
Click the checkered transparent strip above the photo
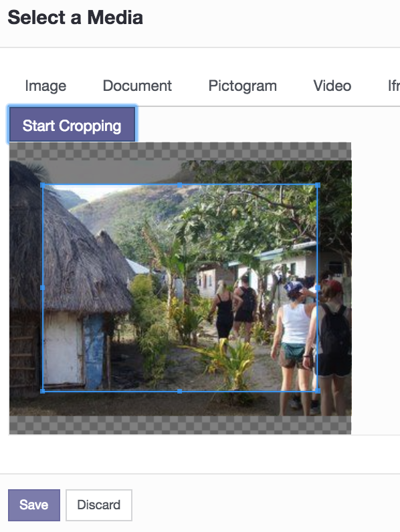point(180,151)
